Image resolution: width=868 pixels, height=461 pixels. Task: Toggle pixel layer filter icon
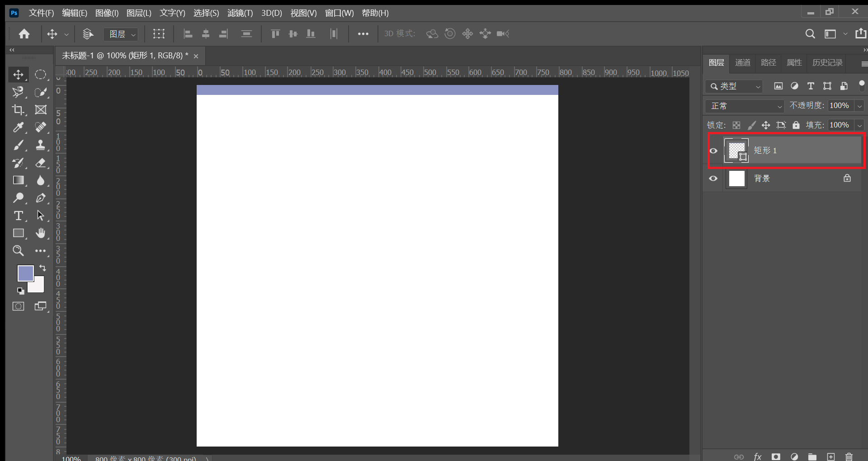[778, 86]
